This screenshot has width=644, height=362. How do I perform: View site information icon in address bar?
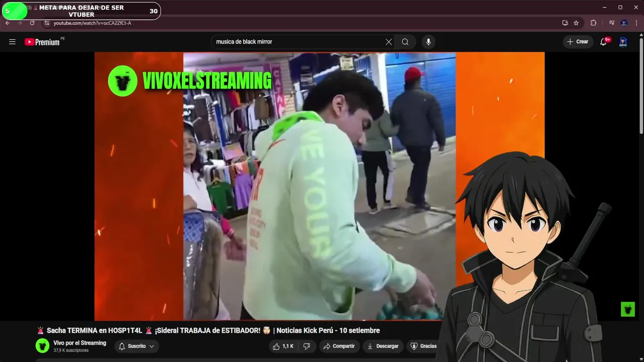coord(47,23)
